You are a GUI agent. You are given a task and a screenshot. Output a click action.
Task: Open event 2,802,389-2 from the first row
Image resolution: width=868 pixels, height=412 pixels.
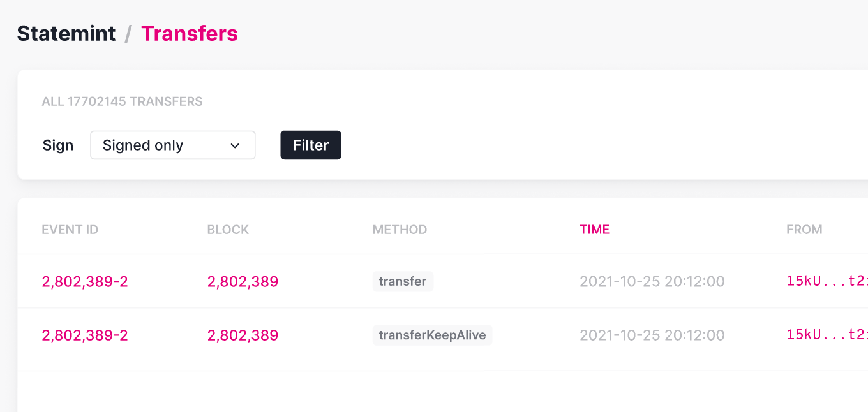85,281
